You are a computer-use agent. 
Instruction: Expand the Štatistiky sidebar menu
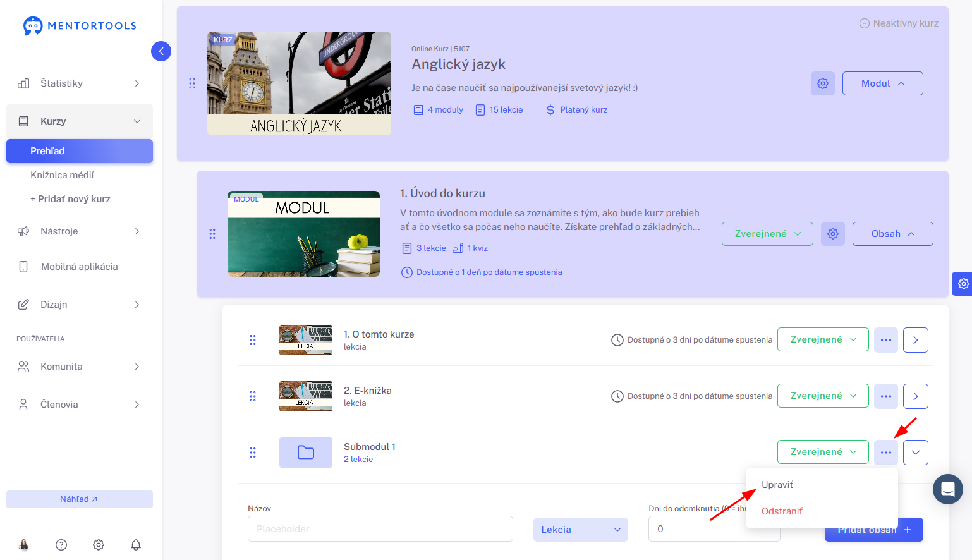click(x=80, y=83)
